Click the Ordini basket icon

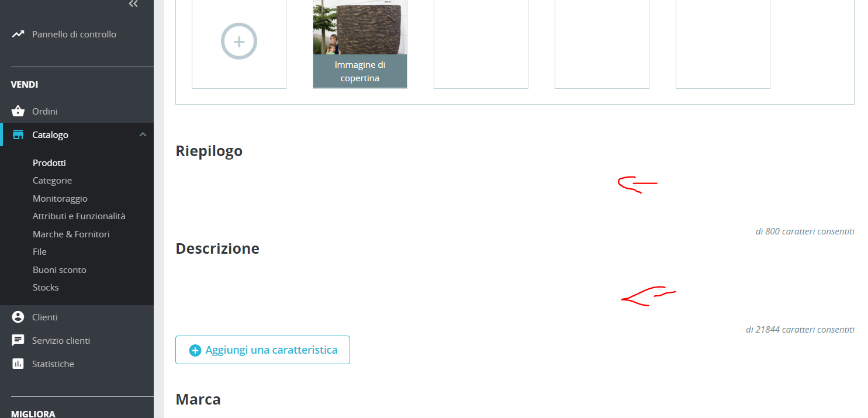click(18, 111)
